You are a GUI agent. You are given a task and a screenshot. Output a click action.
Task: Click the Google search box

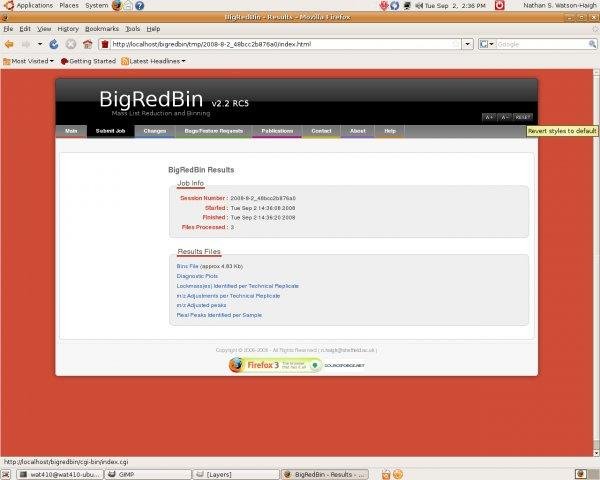coord(542,44)
